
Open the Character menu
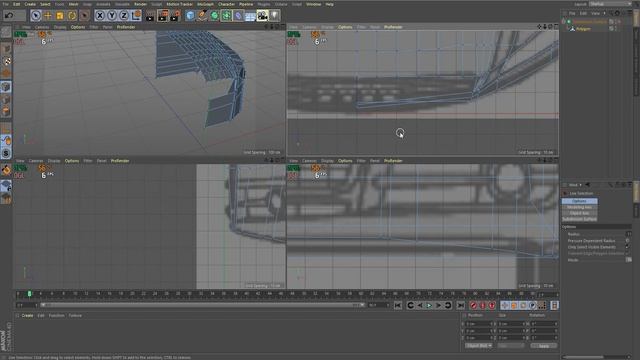[227, 4]
